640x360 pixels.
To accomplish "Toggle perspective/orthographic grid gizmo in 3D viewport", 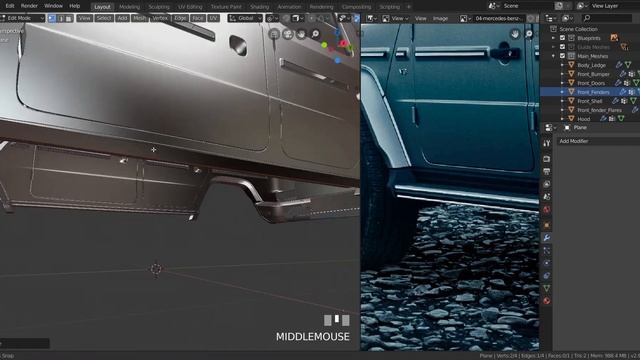I will [x=274, y=34].
